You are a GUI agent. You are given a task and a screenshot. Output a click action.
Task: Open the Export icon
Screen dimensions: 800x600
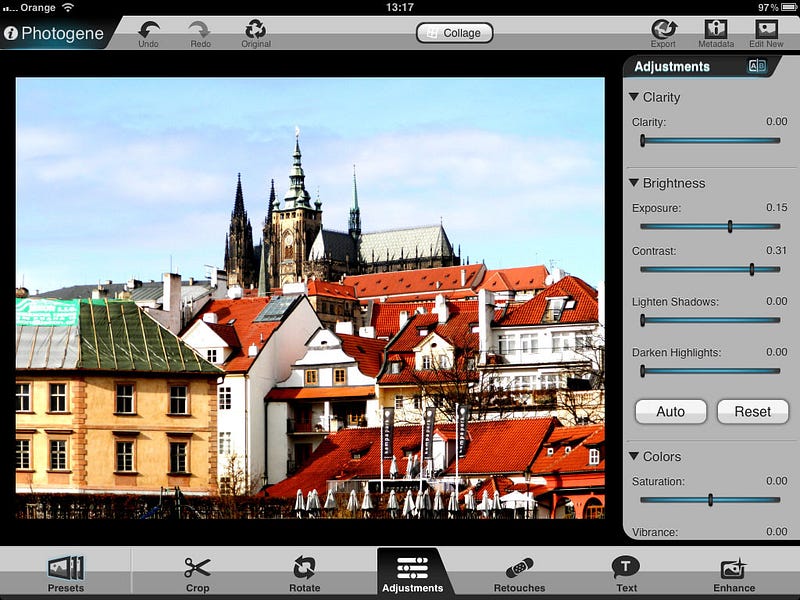click(664, 29)
